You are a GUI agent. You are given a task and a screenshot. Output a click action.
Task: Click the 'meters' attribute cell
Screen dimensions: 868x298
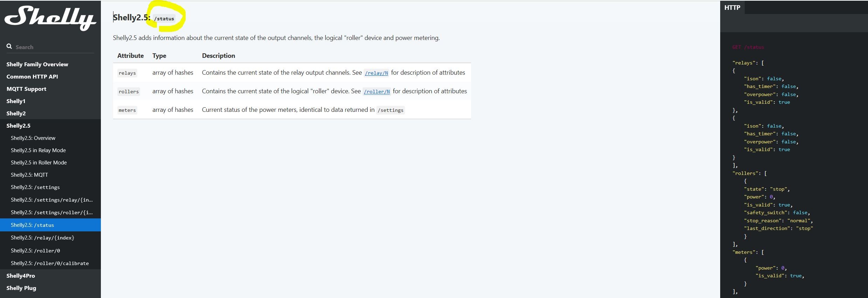coord(127,110)
